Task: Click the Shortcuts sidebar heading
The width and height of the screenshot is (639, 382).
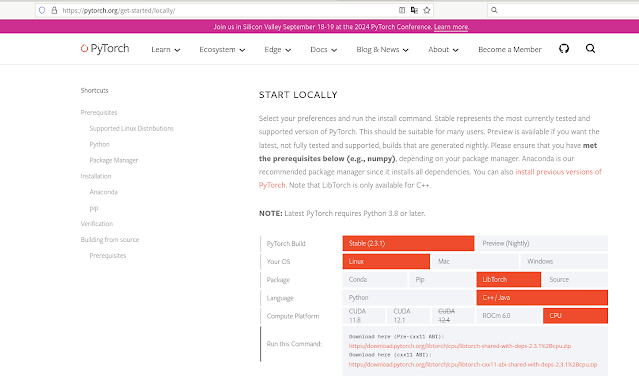Action: pos(94,91)
